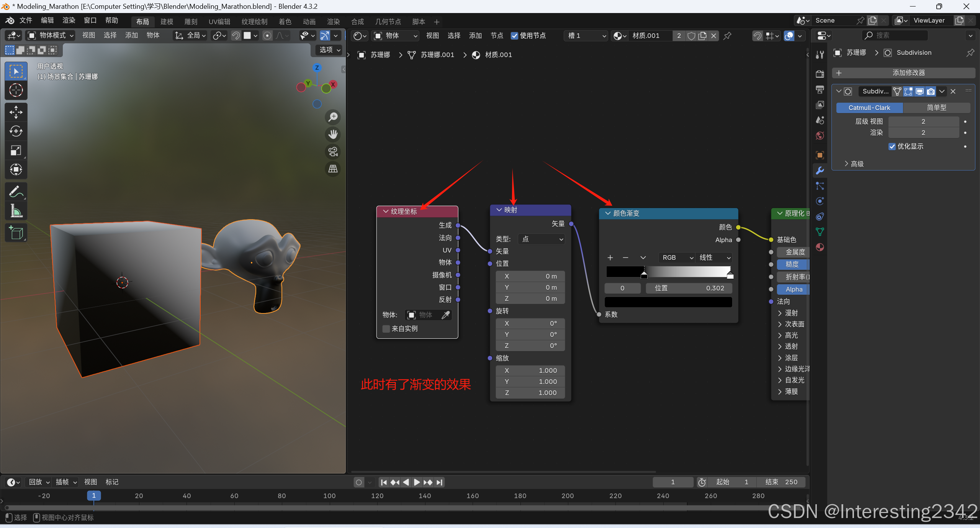The width and height of the screenshot is (980, 528).
Task: Open the Modifiers wrench properties tab
Action: click(x=820, y=171)
